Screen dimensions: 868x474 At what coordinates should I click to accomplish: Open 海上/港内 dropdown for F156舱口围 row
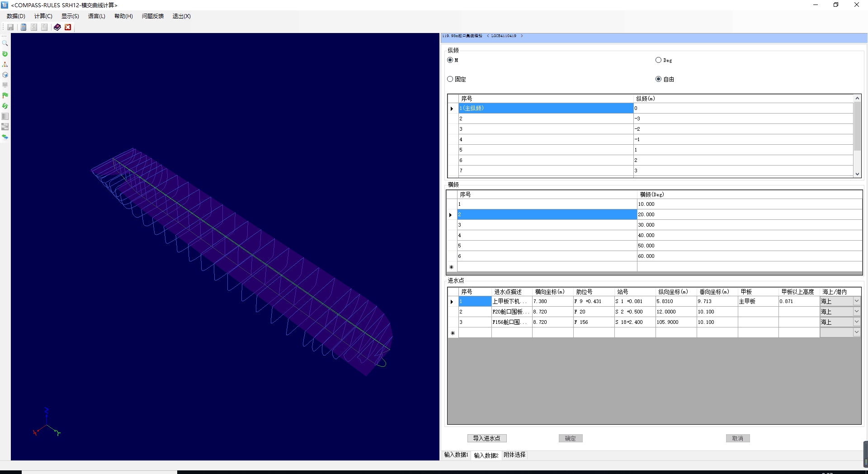856,322
